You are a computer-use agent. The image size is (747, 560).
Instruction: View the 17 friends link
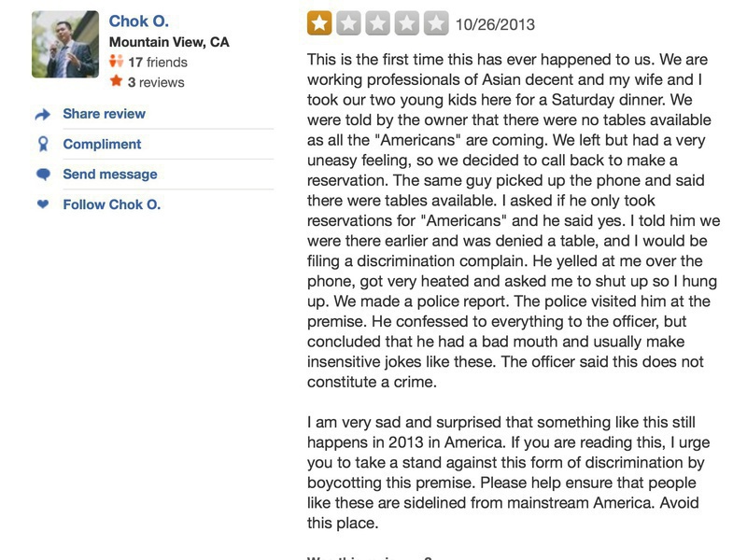(x=157, y=63)
